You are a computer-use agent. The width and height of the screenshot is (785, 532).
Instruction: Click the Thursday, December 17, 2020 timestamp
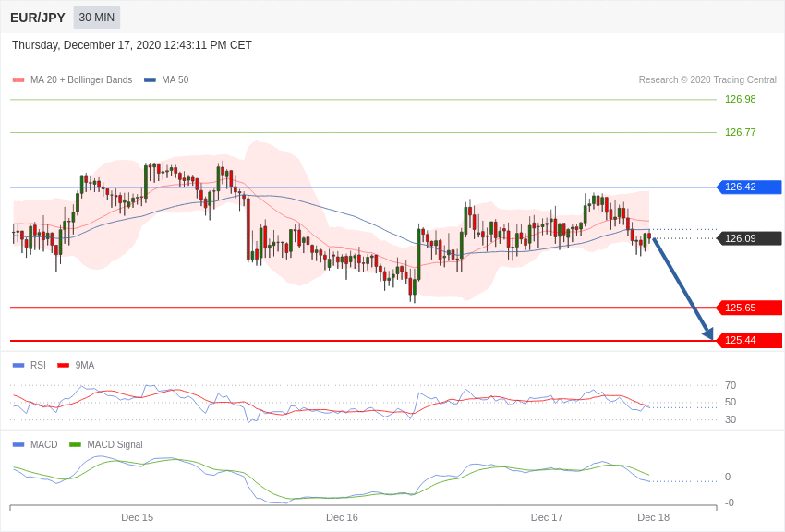[132, 45]
